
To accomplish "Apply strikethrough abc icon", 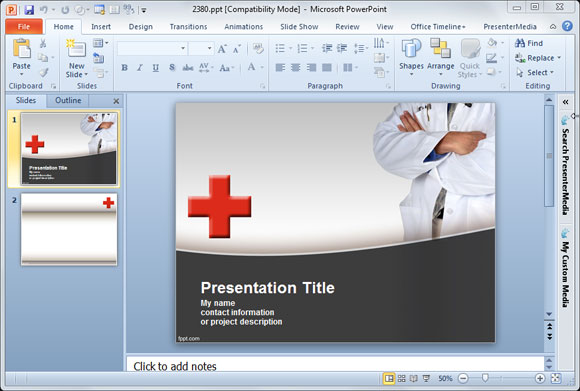I will coord(188,67).
